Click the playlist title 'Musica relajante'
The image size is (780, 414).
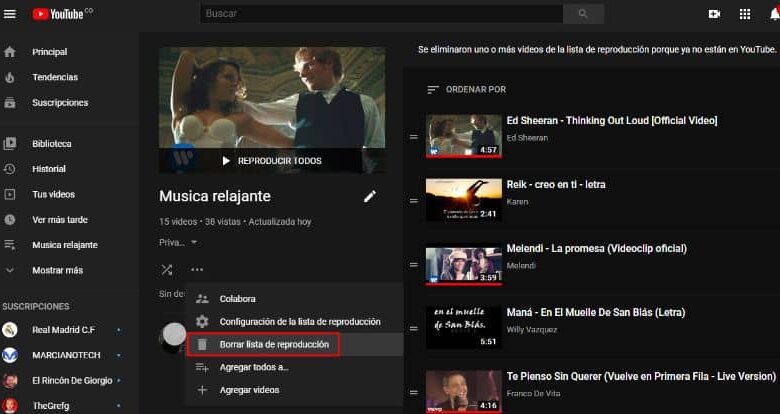click(215, 196)
